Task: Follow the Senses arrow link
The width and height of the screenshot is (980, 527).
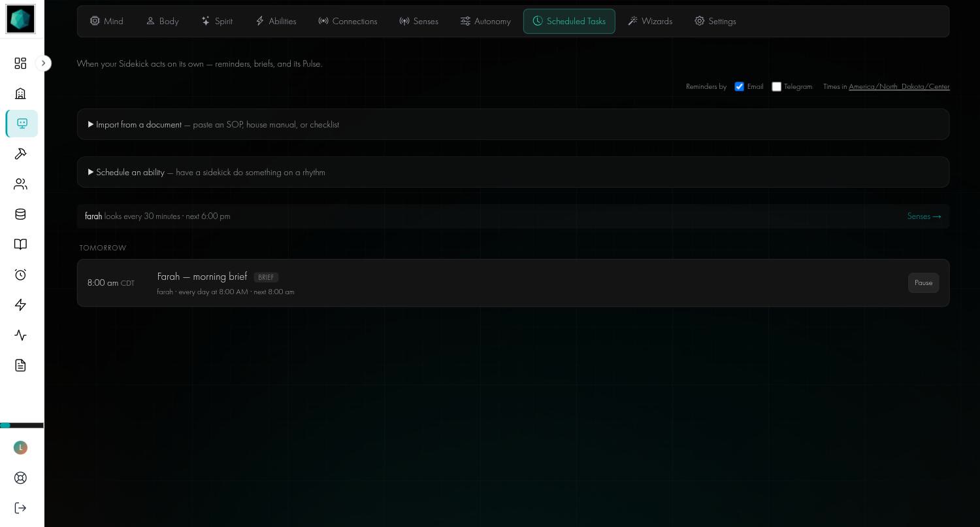Action: tap(924, 216)
